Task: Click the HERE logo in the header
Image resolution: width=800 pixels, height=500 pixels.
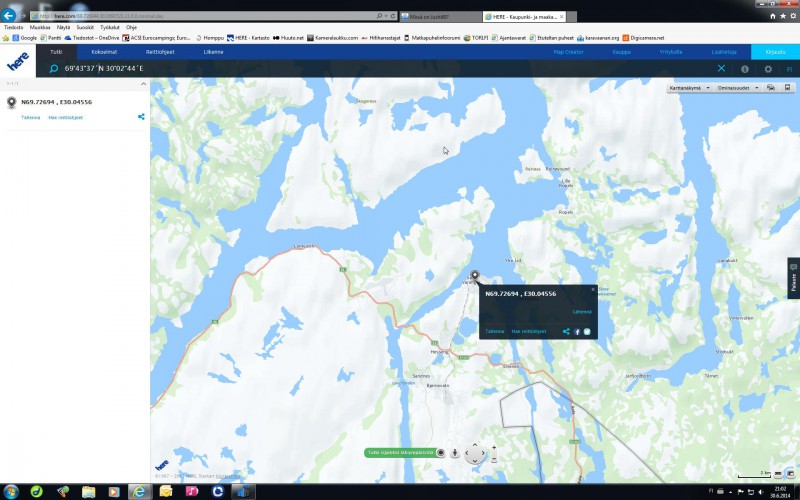Action: click(18, 61)
